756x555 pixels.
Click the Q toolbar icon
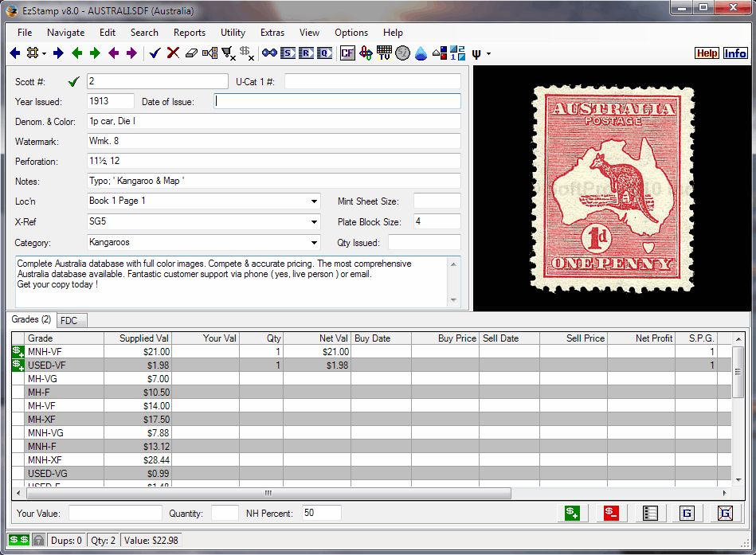pos(324,53)
